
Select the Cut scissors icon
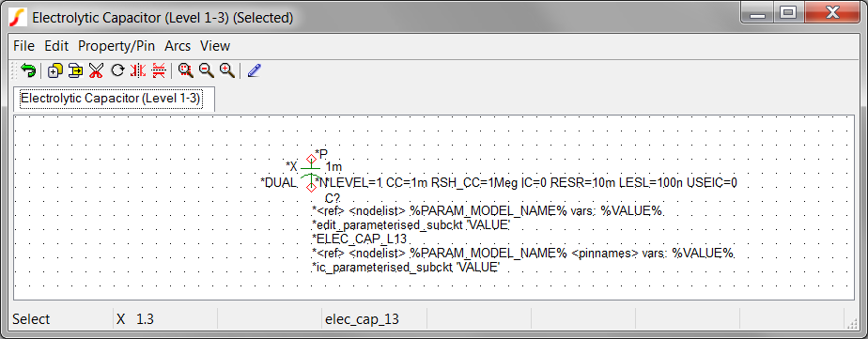coord(97,70)
